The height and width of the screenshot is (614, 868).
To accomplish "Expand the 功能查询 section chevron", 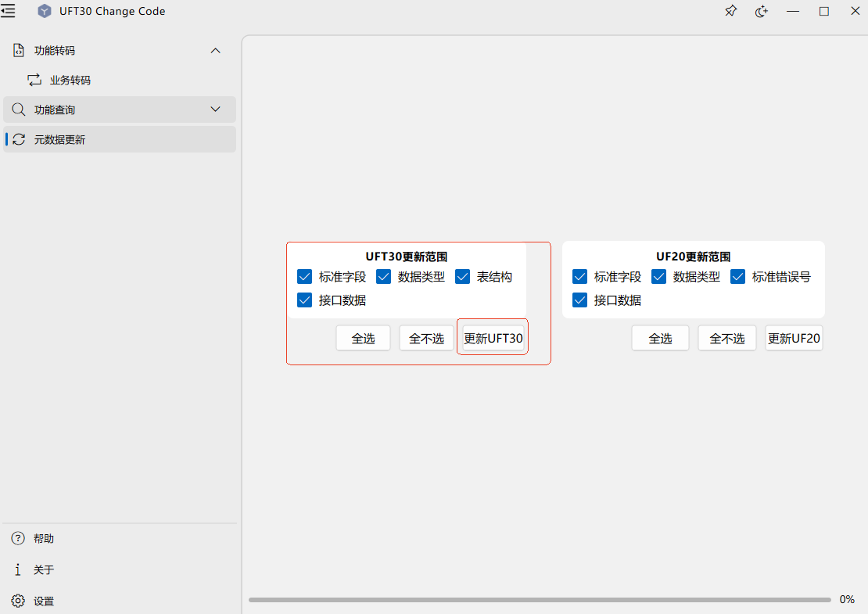I will click(x=215, y=109).
